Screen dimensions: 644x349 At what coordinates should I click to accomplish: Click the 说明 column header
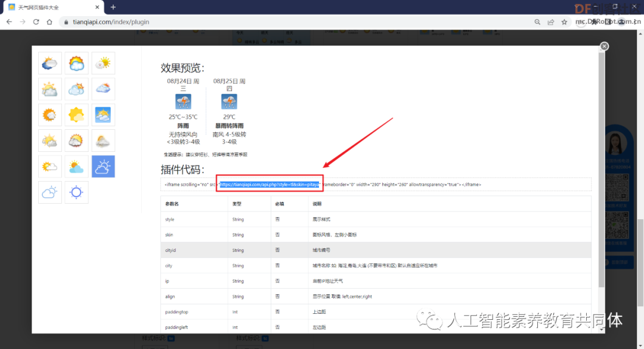click(x=317, y=204)
